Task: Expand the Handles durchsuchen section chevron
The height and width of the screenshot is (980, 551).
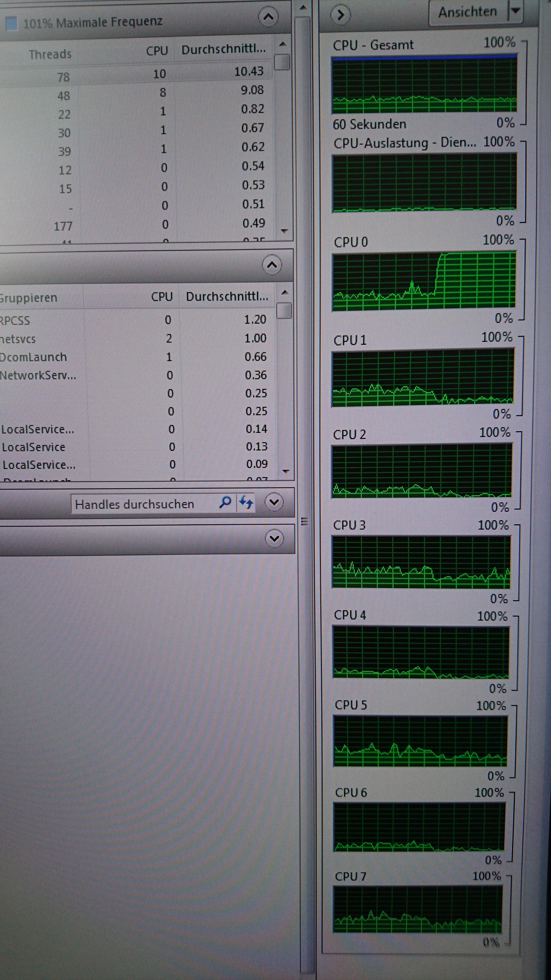Action: pyautogui.click(x=274, y=502)
